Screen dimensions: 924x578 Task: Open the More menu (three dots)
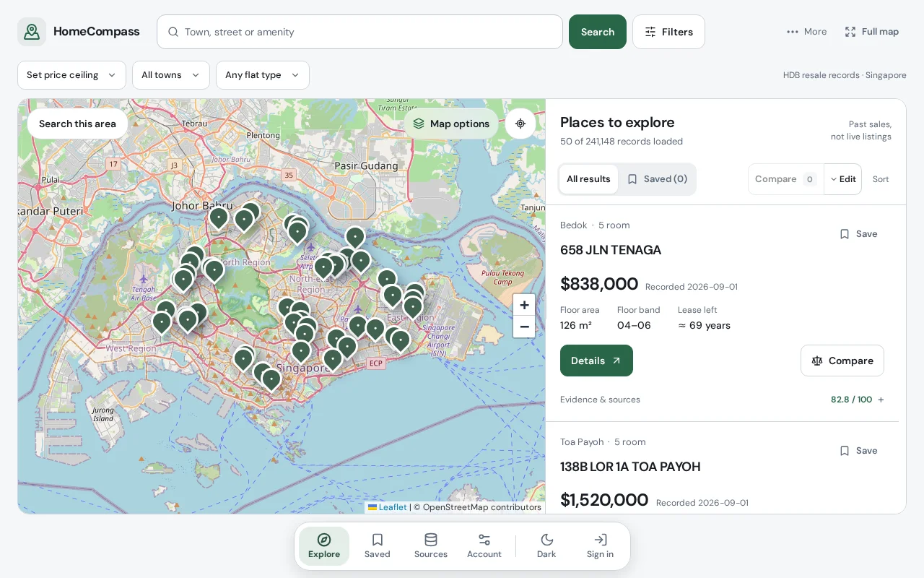click(x=806, y=32)
